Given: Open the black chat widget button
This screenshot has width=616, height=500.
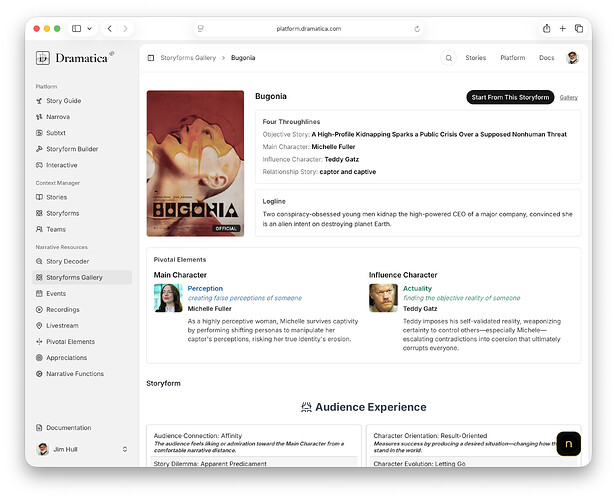Looking at the screenshot, I should 568,444.
